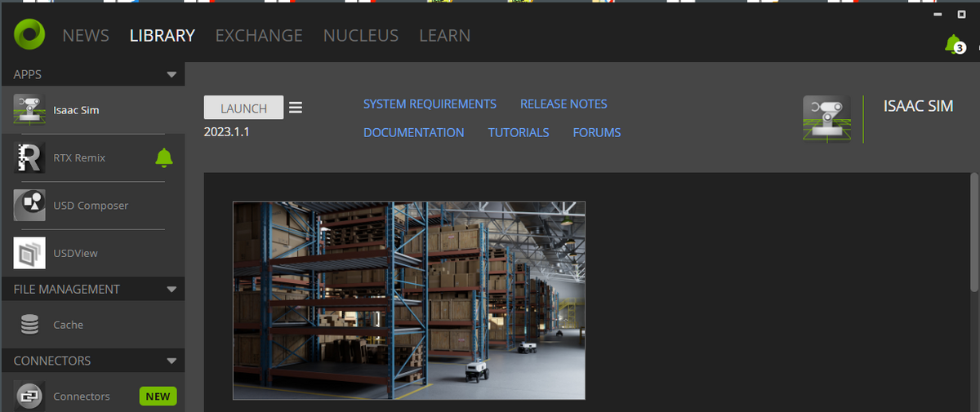Viewport: 980px width, 412px height.
Task: Maximize the launcher window
Action: coord(961,15)
